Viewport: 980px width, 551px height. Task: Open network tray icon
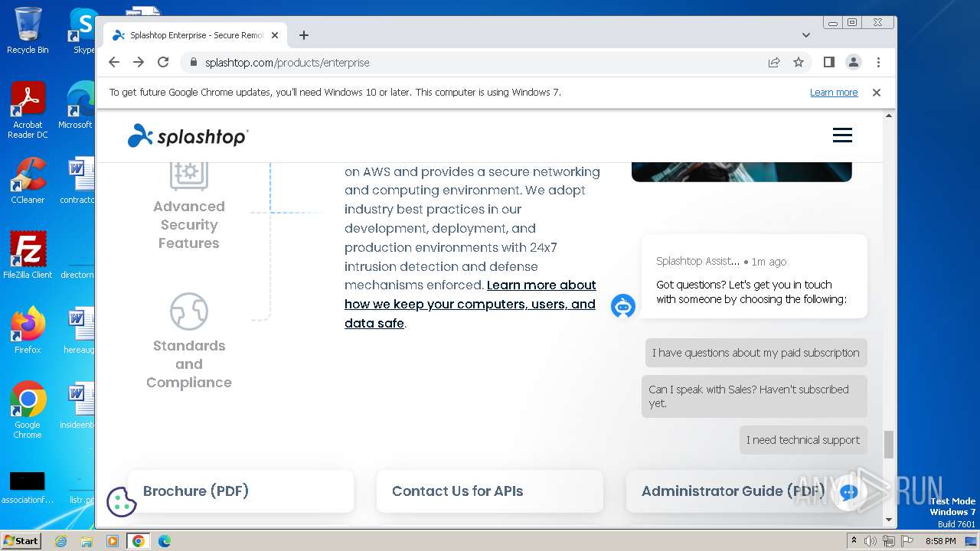pos(888,541)
